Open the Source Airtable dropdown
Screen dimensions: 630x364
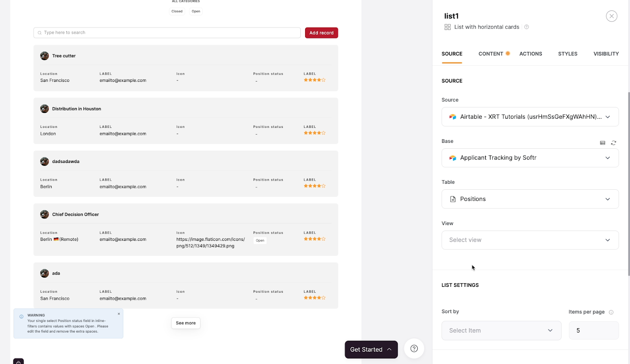[530, 117]
